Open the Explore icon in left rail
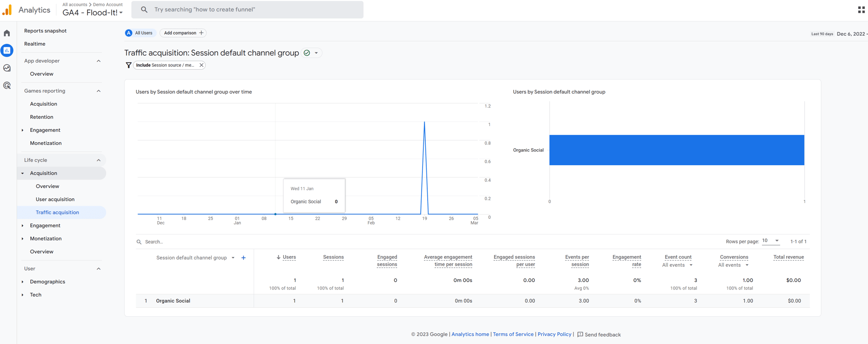 point(7,68)
